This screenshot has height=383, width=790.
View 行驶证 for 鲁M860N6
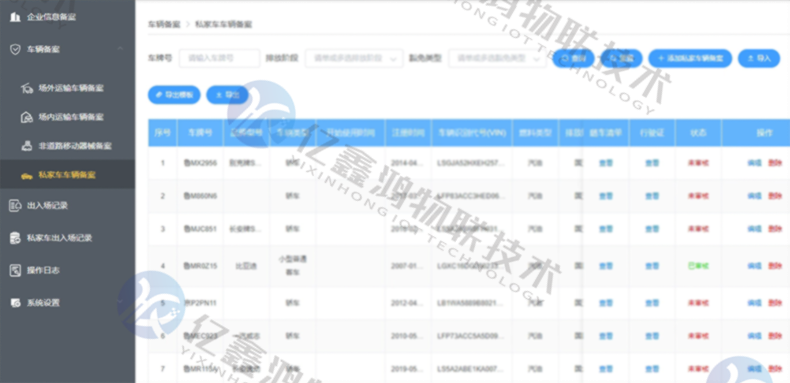(652, 196)
